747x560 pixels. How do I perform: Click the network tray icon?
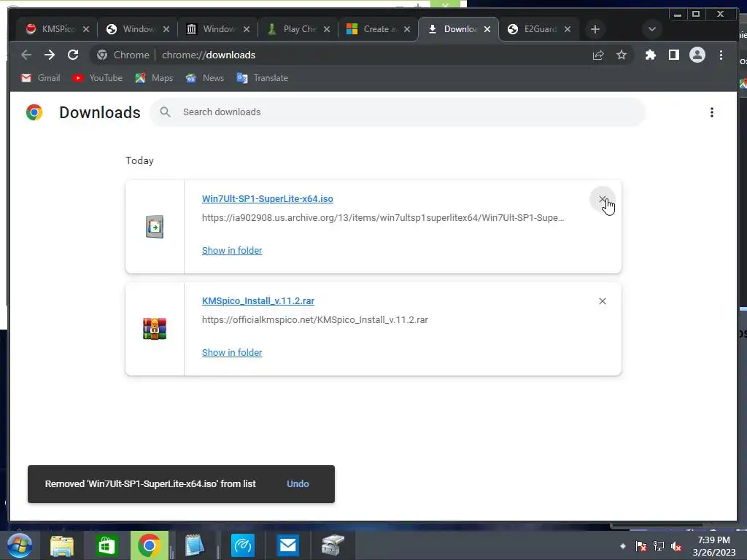(x=659, y=546)
